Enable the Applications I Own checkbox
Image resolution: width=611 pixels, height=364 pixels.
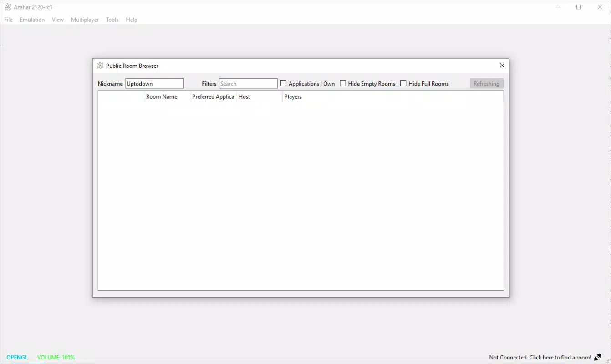(283, 83)
